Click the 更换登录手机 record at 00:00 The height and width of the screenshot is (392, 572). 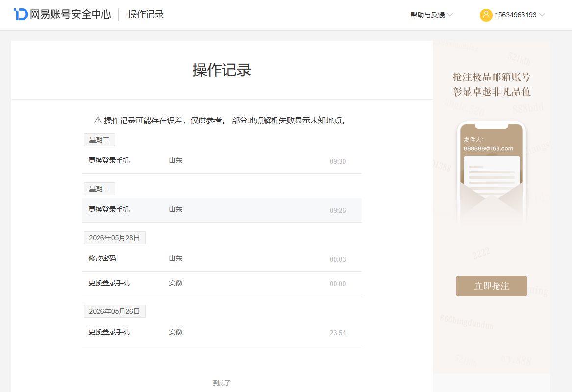(x=222, y=284)
